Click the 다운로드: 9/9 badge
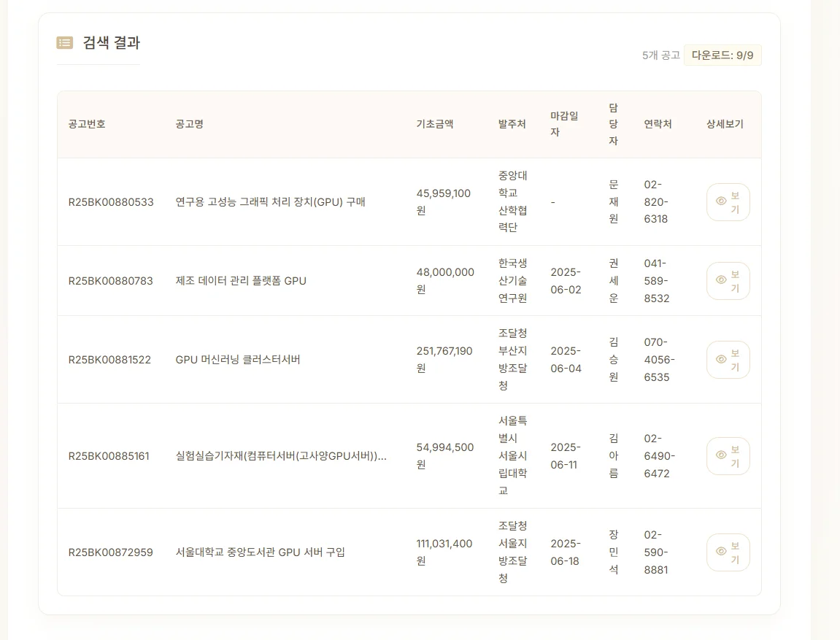This screenshot has width=840, height=640. tap(723, 55)
